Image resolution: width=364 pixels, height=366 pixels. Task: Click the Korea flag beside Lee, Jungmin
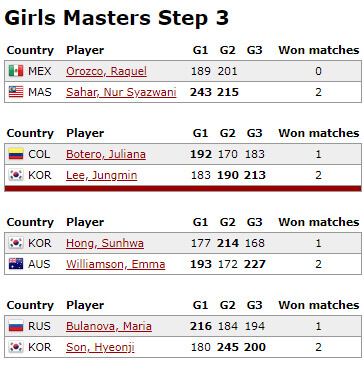pyautogui.click(x=16, y=175)
